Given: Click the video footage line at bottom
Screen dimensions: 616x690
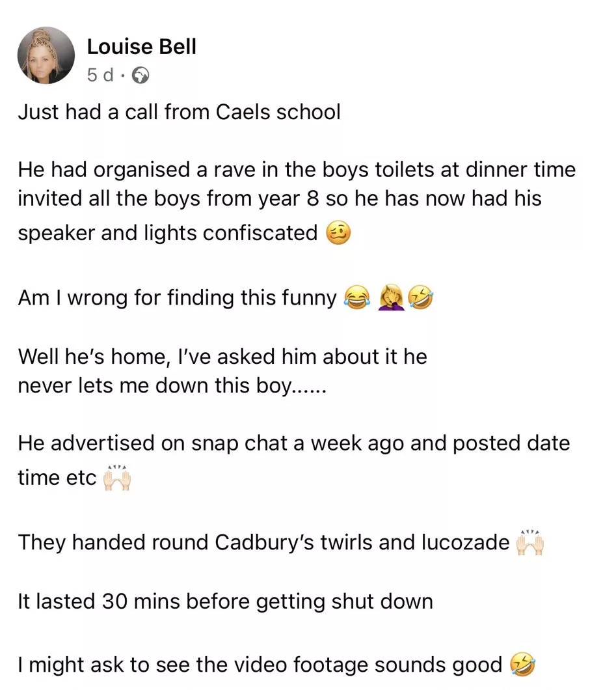Looking at the screenshot, I should coord(260,665).
